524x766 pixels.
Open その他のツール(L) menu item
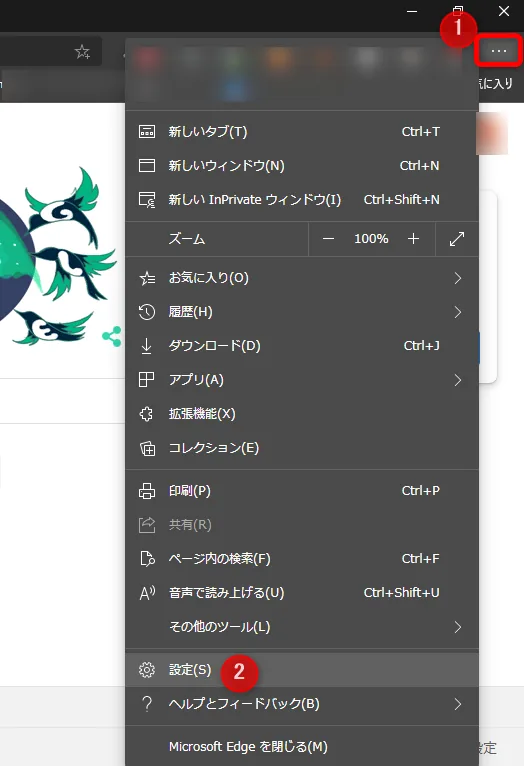[302, 627]
